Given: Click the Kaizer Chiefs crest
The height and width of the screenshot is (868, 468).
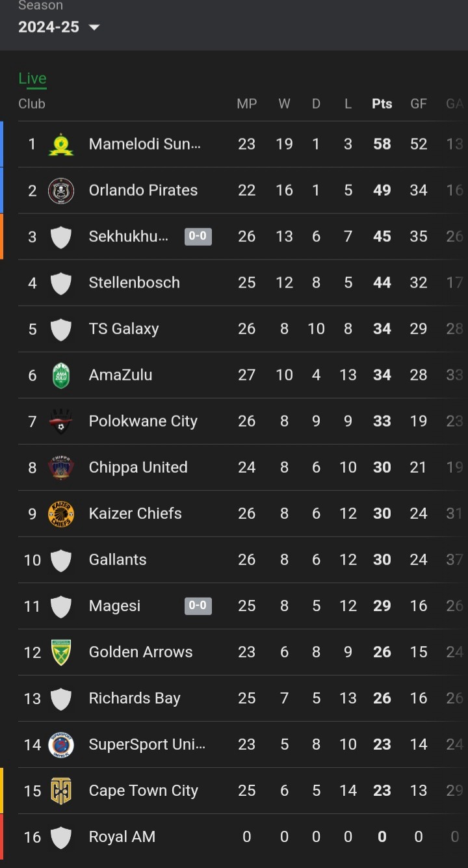Looking at the screenshot, I should [61, 514].
